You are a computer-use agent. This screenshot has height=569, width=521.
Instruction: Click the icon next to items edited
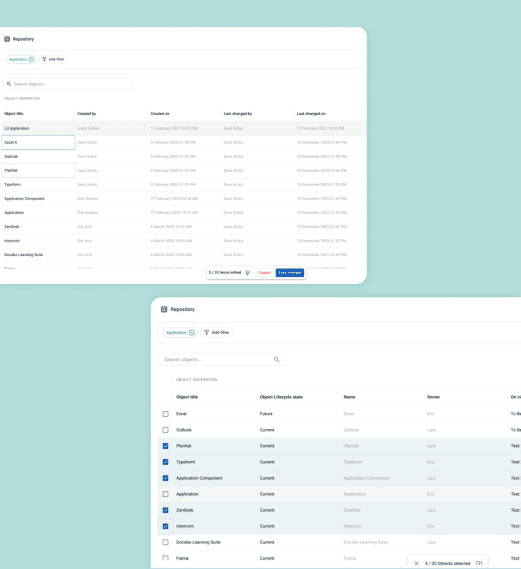click(247, 273)
